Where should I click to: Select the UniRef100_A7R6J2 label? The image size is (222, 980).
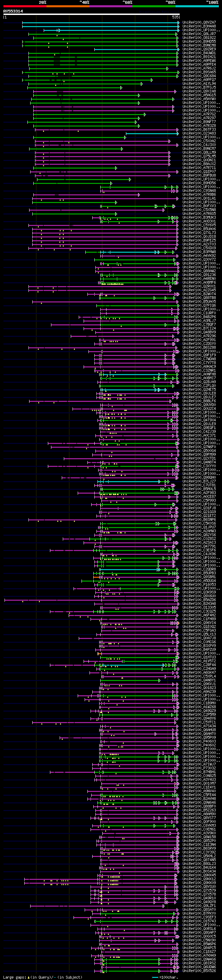point(199,68)
